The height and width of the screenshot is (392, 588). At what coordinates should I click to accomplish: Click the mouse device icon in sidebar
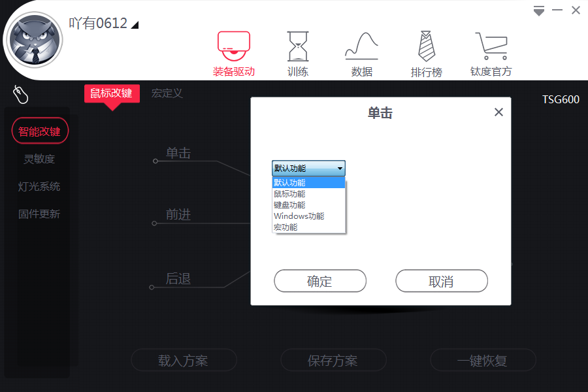click(x=21, y=95)
